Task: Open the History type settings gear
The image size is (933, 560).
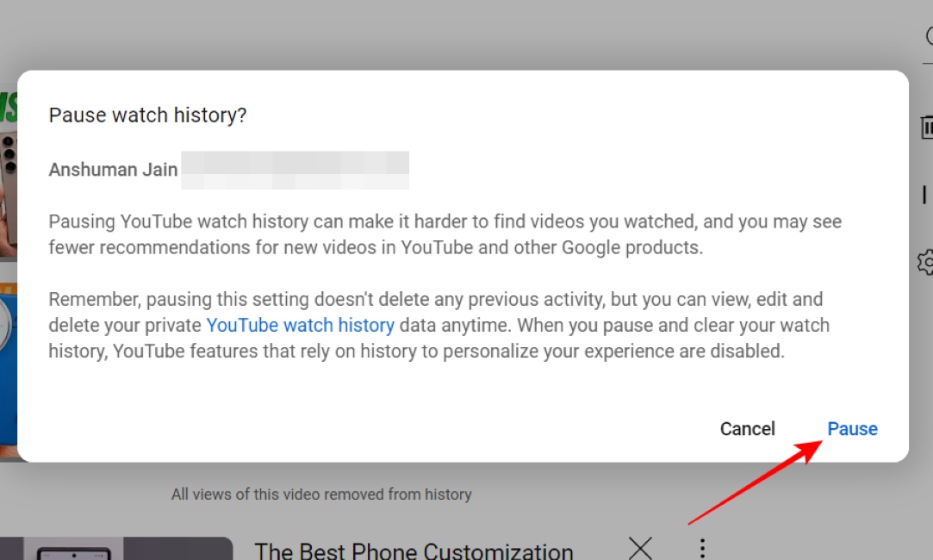Action: 926,263
